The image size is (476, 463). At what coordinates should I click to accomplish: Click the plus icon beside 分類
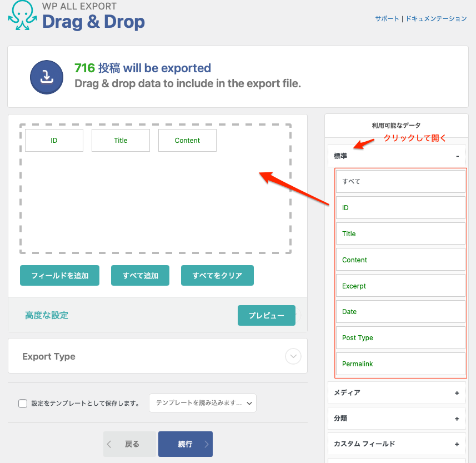(x=457, y=419)
